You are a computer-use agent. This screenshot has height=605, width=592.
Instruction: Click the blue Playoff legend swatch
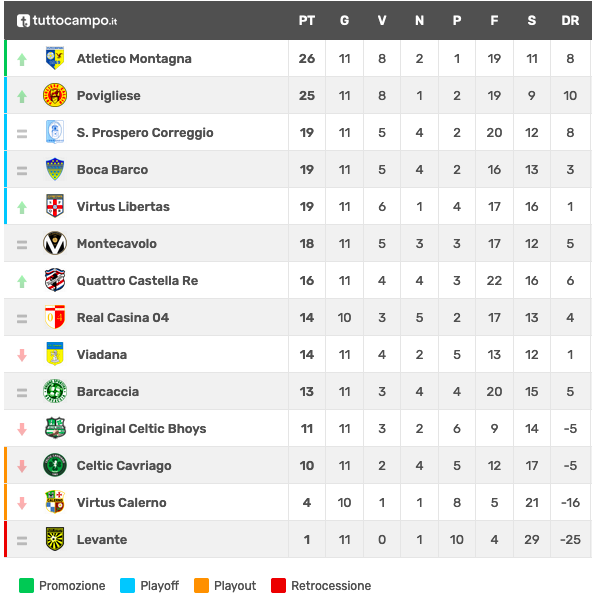pos(127,585)
